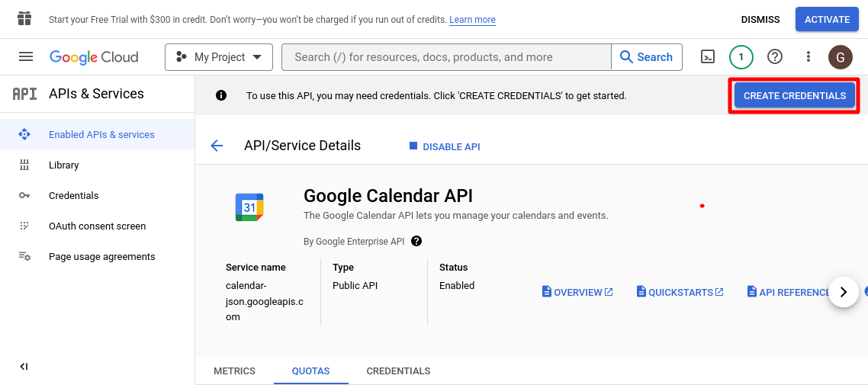The width and height of the screenshot is (868, 385).
Task: Click the help icon beside Google Enterprise API
Action: click(x=416, y=241)
